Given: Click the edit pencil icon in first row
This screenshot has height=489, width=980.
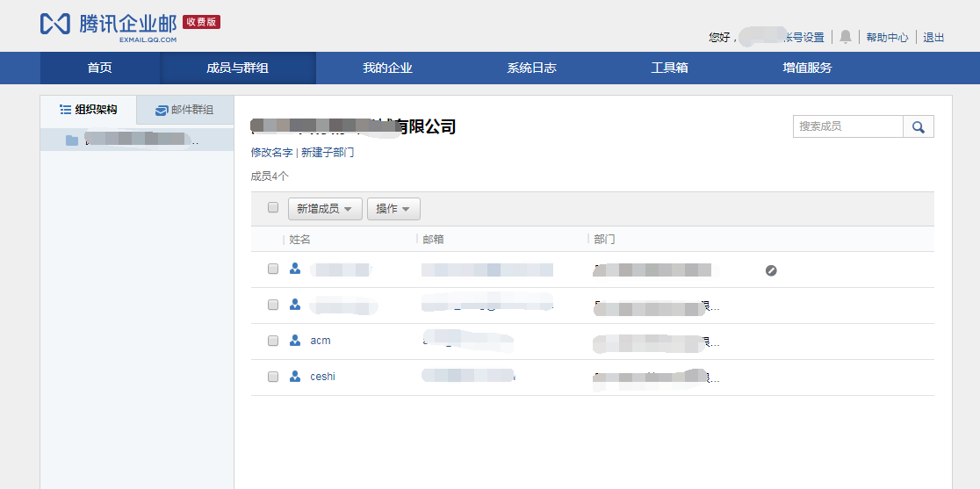Looking at the screenshot, I should 771,270.
